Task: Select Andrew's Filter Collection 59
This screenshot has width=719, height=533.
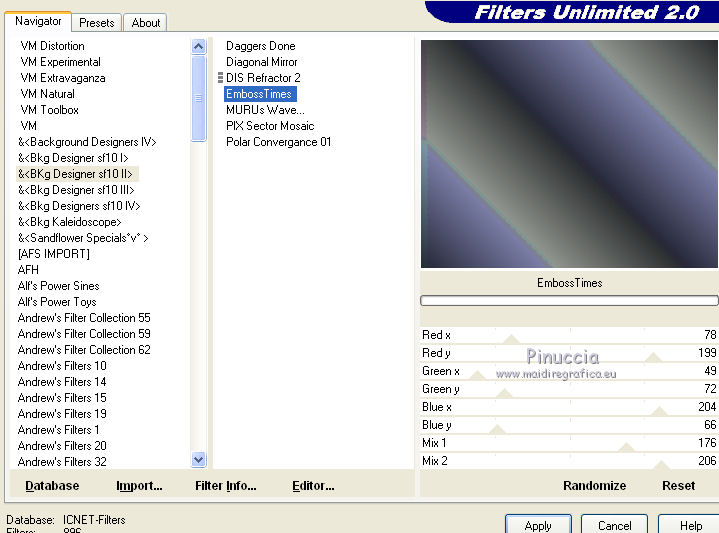Action: 84,334
